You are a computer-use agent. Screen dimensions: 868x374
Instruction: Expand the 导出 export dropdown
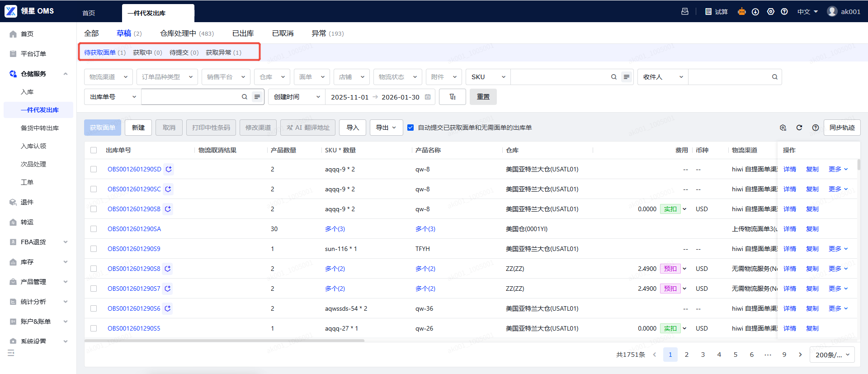[386, 128]
